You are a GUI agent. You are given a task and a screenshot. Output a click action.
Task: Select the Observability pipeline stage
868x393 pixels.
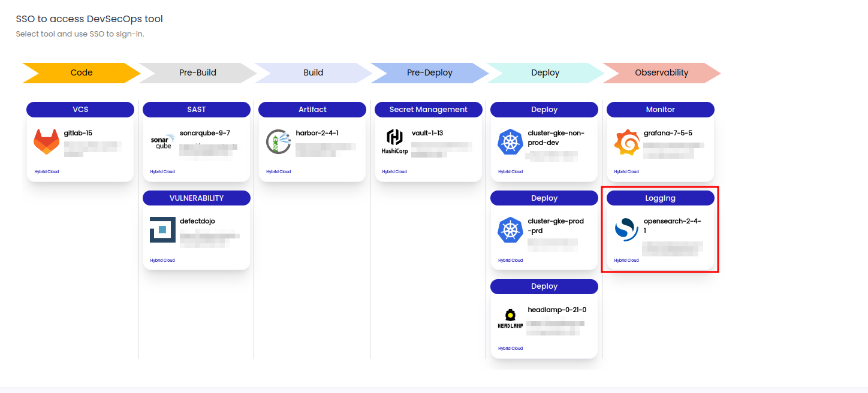662,72
